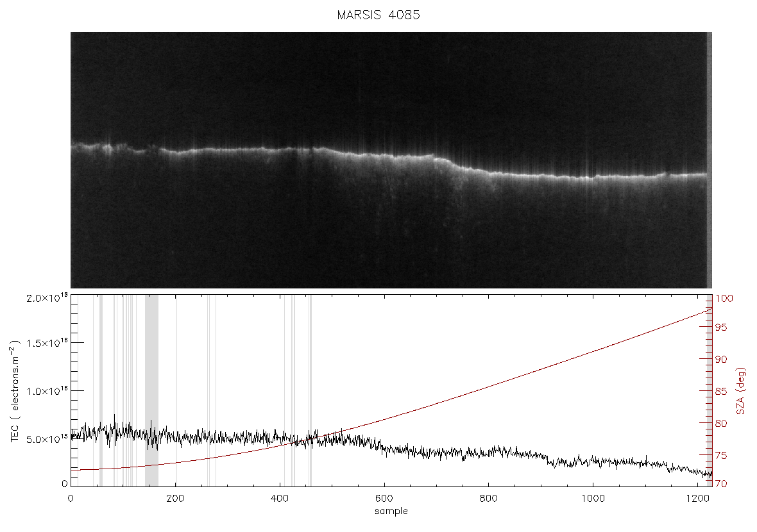The image size is (757, 532).
Task: Click the MARSIS 4085 plot title
Action: 378,15
